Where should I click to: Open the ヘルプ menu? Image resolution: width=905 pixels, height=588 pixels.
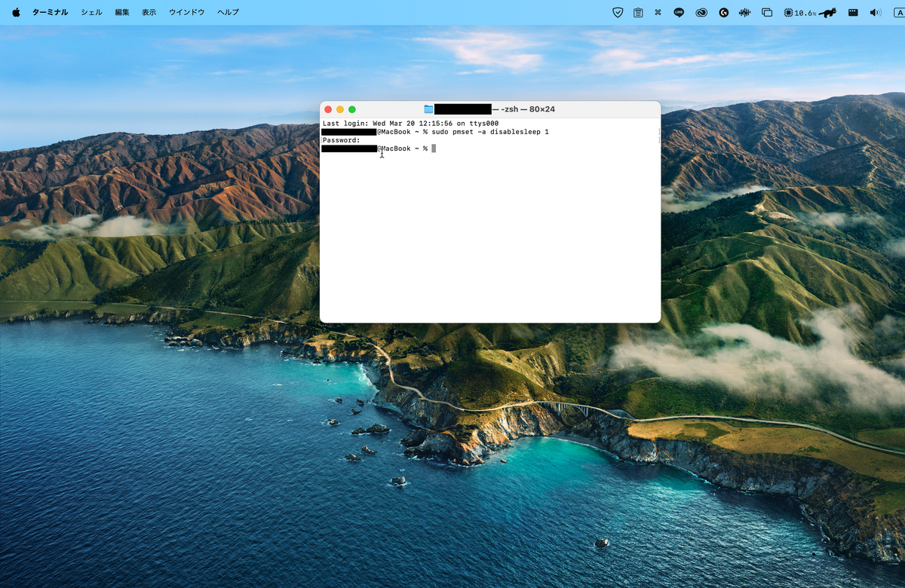228,12
